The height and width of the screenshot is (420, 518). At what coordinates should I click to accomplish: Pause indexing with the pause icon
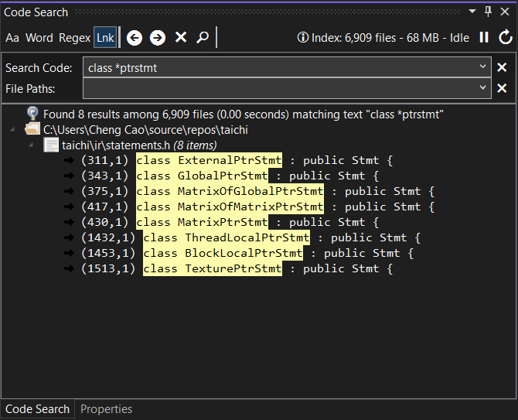tap(484, 37)
